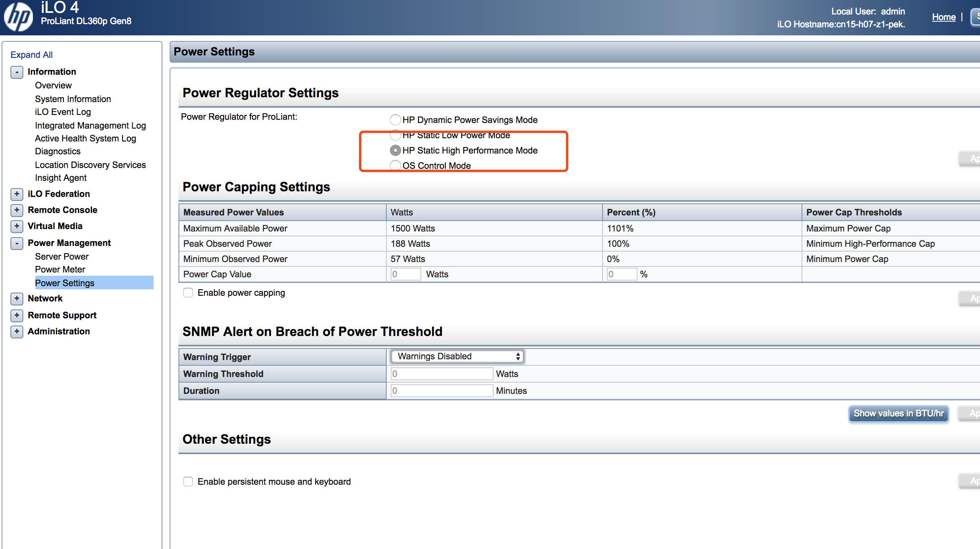The image size is (980, 549).
Task: Click Remote Console section label
Action: pyautogui.click(x=62, y=210)
